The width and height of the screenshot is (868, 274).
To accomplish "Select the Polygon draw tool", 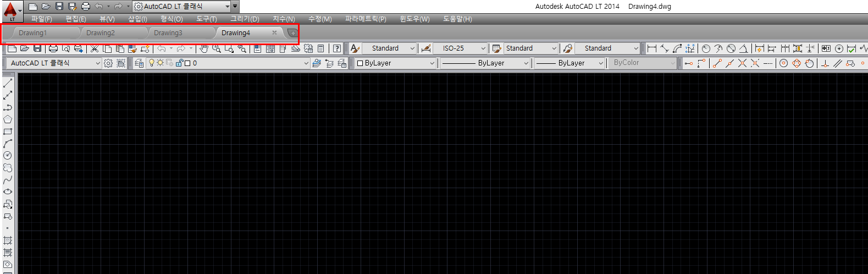I will (x=8, y=119).
